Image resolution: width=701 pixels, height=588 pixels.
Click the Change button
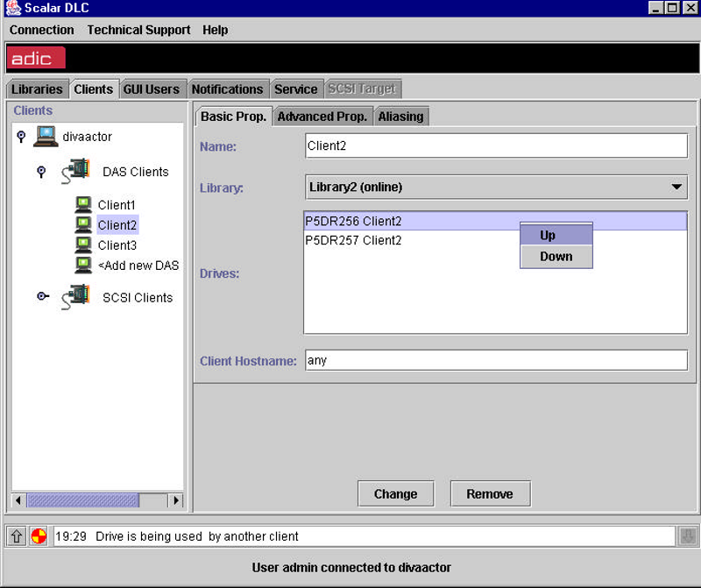(396, 493)
